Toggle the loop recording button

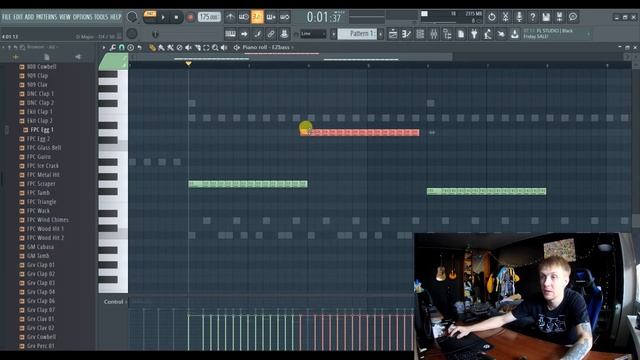pos(285,17)
